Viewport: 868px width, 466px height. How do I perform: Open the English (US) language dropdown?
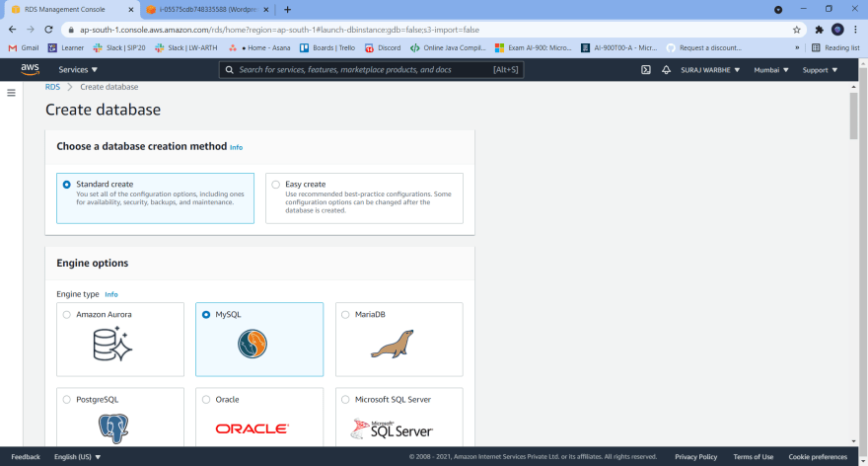[78, 456]
